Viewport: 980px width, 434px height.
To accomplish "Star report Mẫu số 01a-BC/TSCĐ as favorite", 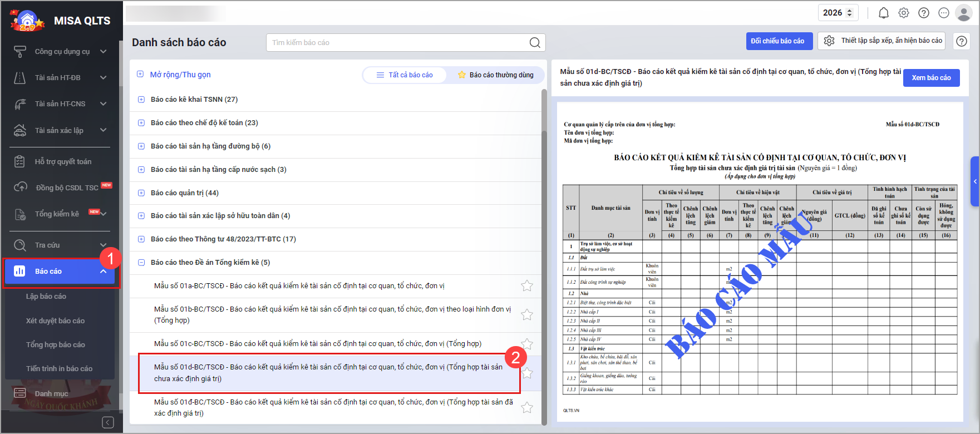I will point(526,286).
